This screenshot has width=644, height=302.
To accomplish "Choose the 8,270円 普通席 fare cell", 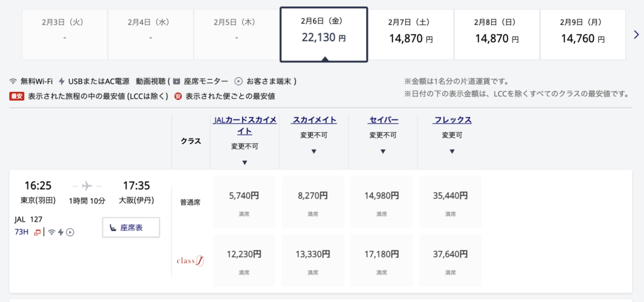I will point(313,202).
